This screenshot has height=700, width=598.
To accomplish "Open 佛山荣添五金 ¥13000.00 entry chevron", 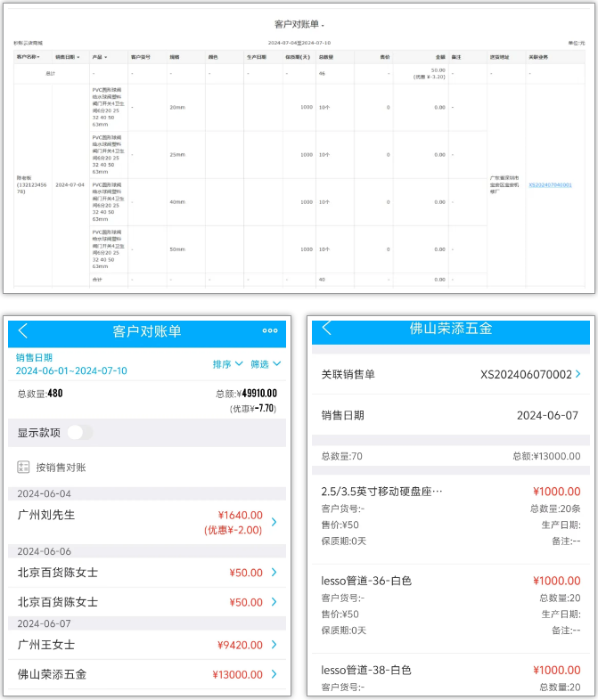I will pos(274,674).
